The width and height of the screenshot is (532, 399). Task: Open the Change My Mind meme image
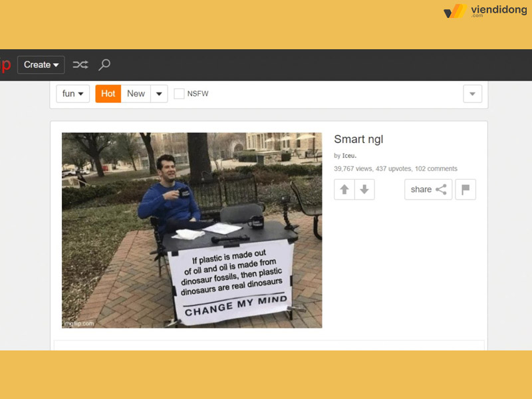pos(192,230)
